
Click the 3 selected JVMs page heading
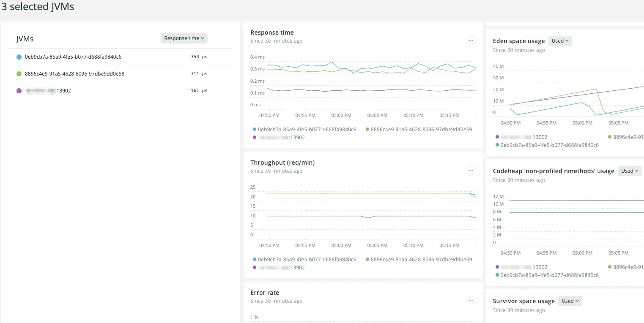tap(38, 7)
